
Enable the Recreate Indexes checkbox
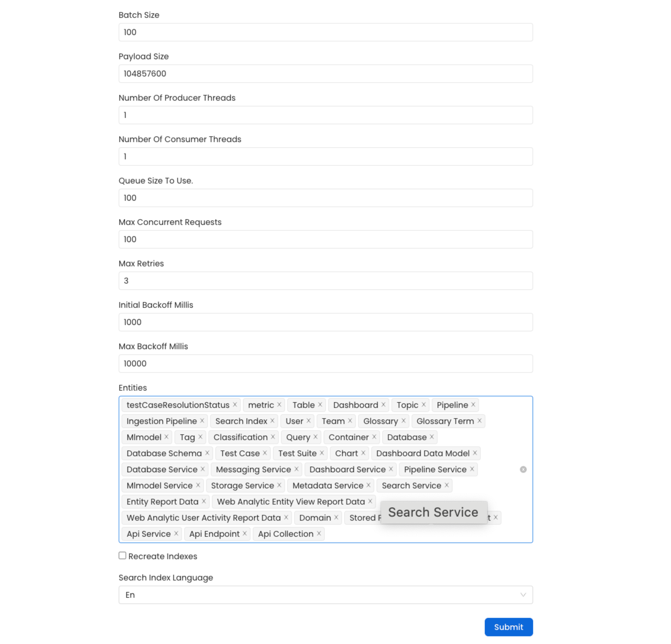122,555
